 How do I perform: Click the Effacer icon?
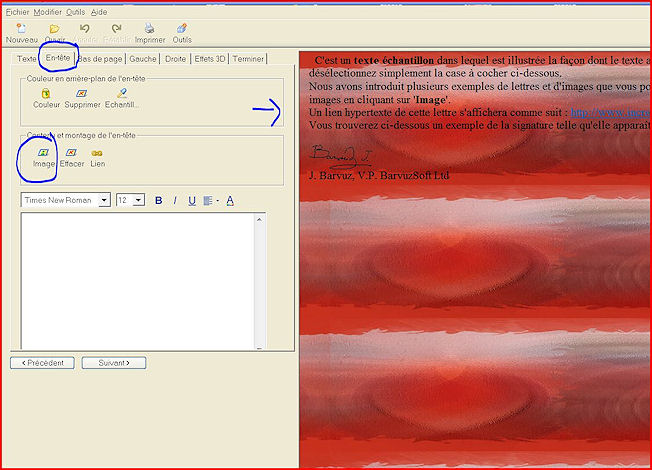(x=72, y=153)
